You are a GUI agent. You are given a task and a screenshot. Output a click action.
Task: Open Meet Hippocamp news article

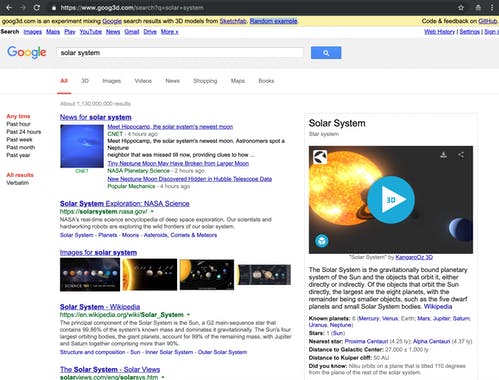(170, 127)
